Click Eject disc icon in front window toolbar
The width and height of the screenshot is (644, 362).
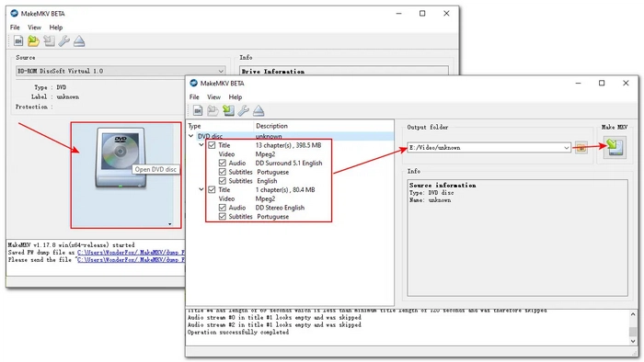tap(259, 110)
